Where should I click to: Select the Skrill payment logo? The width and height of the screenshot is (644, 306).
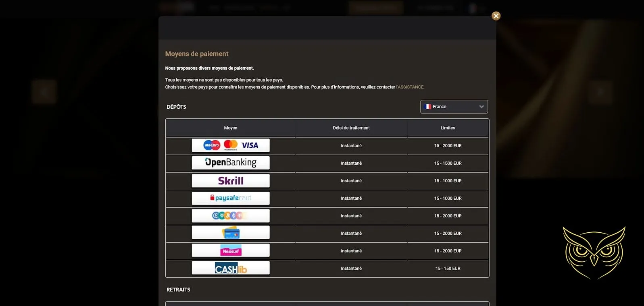[x=231, y=180]
